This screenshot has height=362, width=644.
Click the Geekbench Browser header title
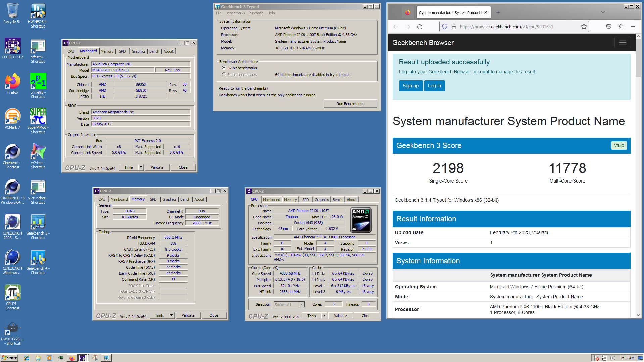[423, 43]
